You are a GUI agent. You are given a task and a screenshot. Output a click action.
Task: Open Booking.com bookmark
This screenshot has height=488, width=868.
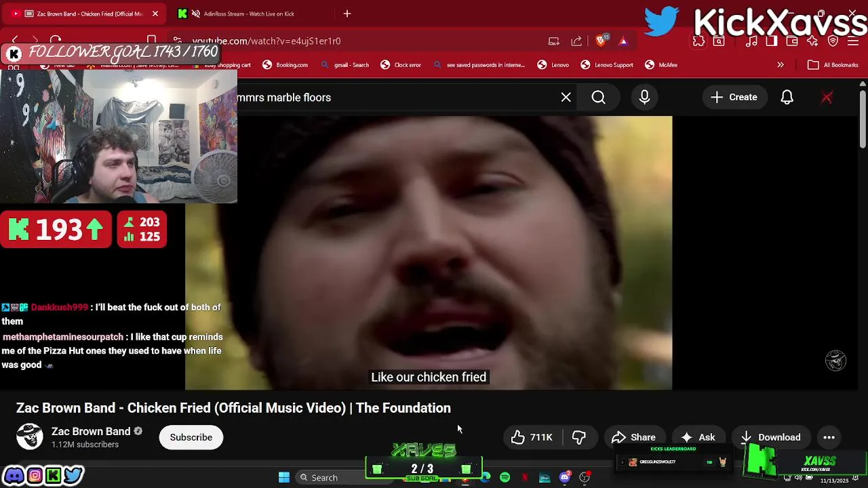click(285, 65)
